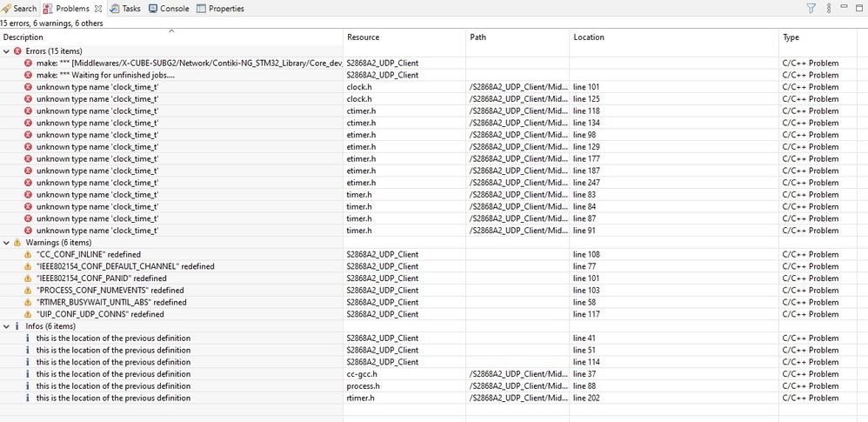Maximize the Problems view panel
Viewport: 868px width, 422px height.
[860, 7]
